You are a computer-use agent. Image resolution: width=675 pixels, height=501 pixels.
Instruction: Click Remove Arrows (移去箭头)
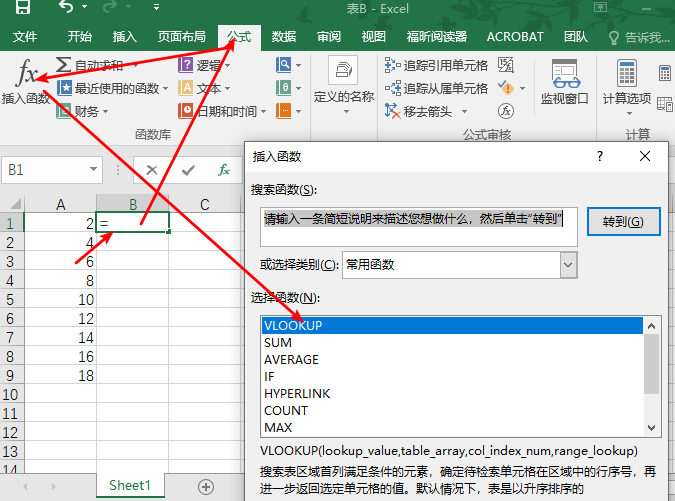pos(419,111)
